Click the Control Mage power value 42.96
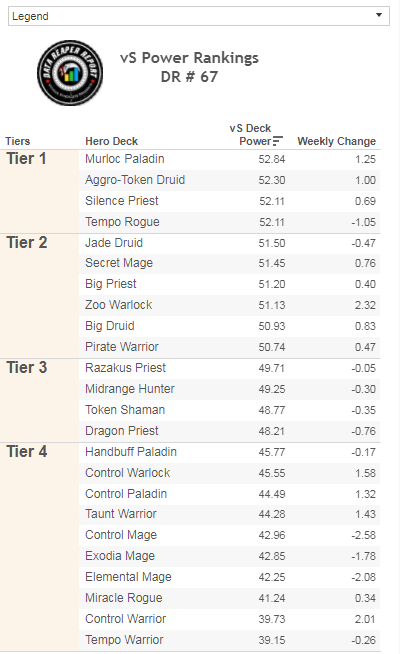 (272, 535)
